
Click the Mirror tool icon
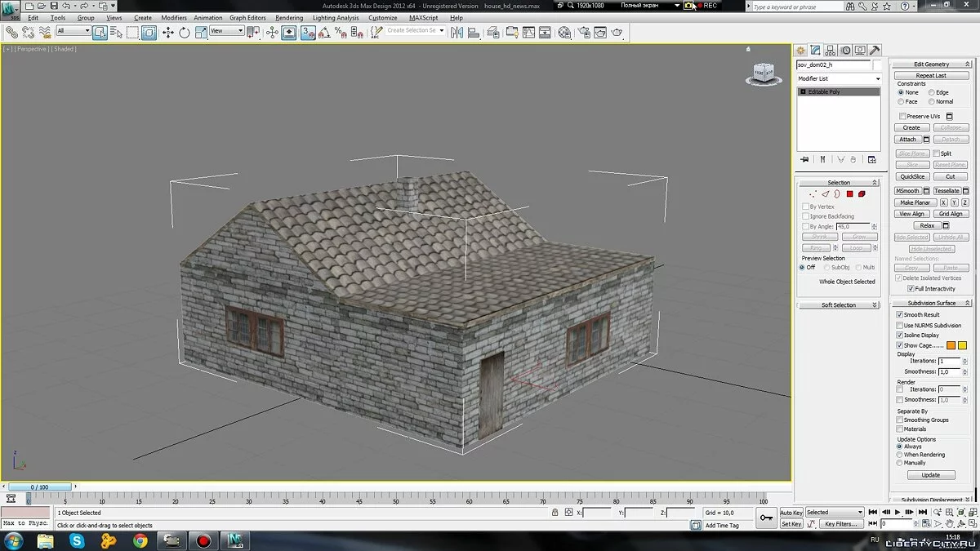(x=457, y=33)
